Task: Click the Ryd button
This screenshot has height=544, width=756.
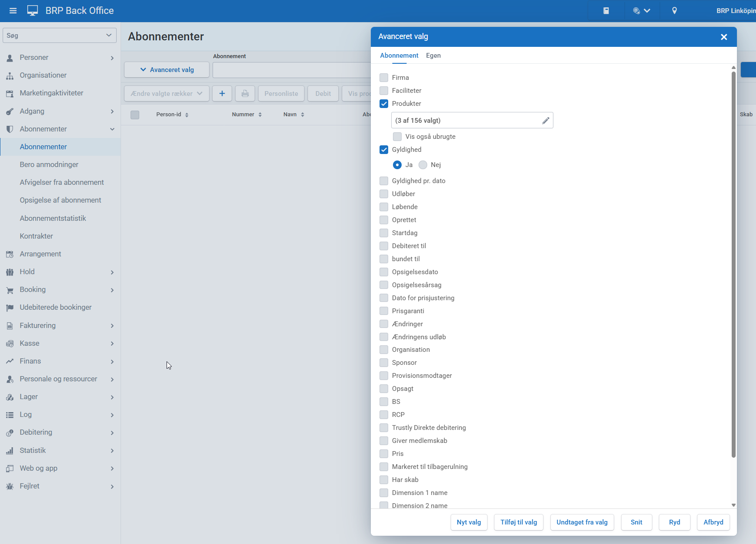Action: click(674, 522)
